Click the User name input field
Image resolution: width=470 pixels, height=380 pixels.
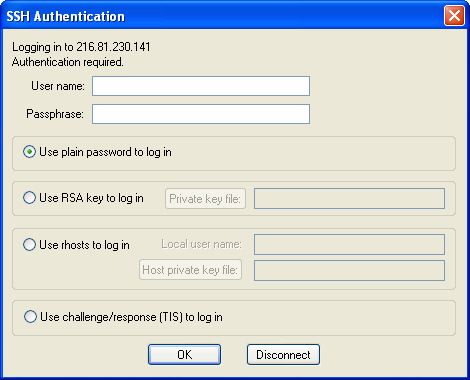201,86
